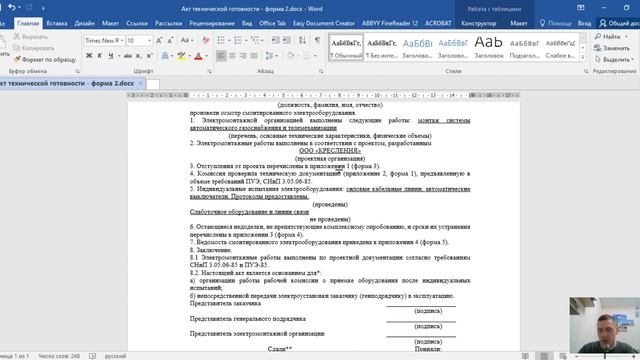Image resolution: width=640 pixels, height=360 pixels.
Task: Open the Вставка tab
Action: [x=57, y=23]
